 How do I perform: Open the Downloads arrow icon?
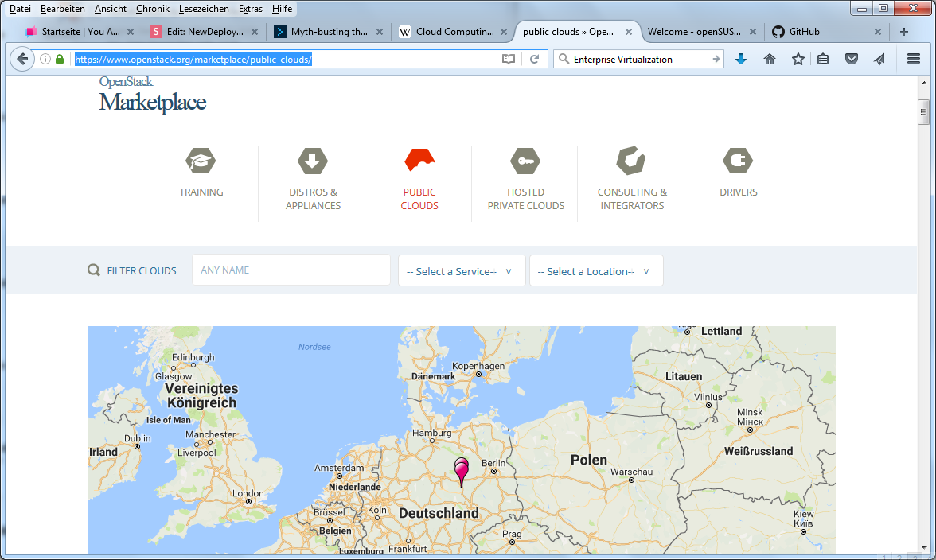(741, 59)
